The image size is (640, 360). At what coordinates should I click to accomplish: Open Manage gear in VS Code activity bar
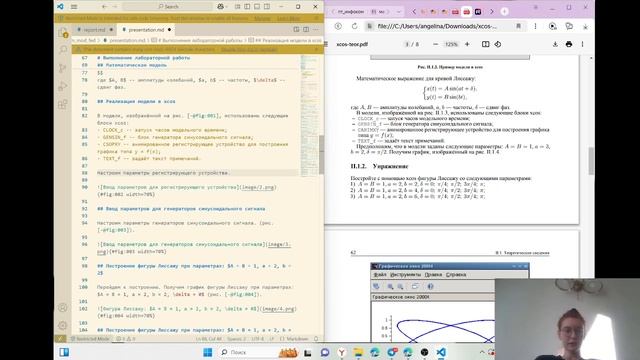coord(63,325)
